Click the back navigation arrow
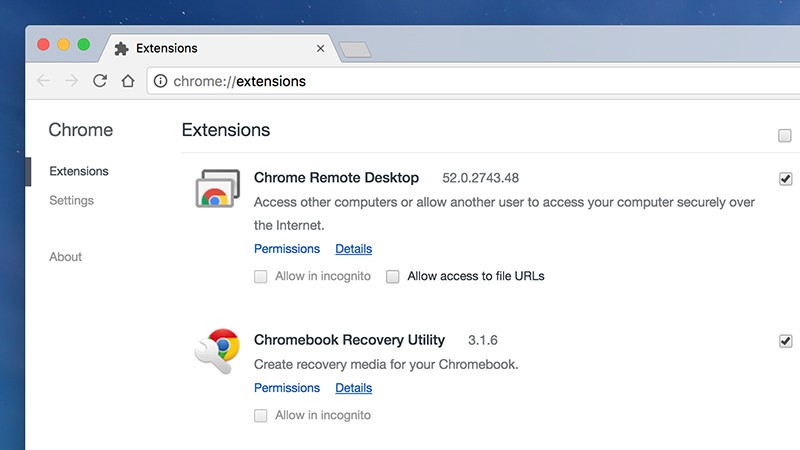 [x=42, y=81]
